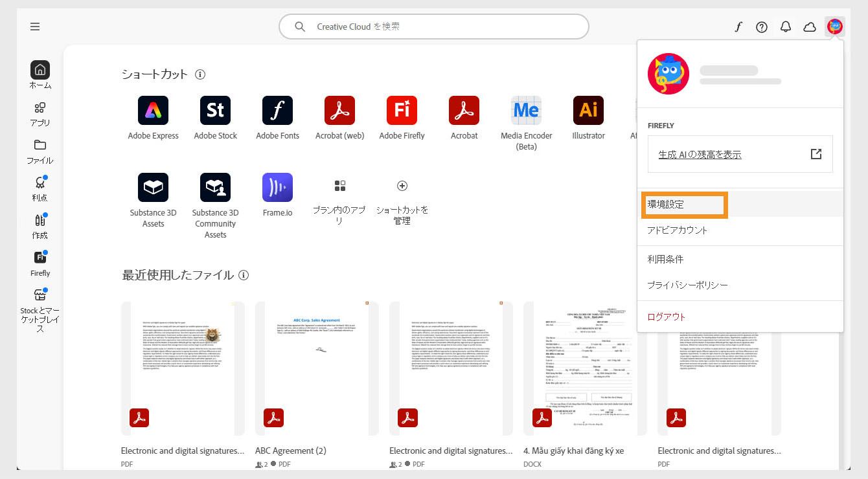Open Firefly in sidebar
Screen dimensions: 868x479
coord(40,263)
